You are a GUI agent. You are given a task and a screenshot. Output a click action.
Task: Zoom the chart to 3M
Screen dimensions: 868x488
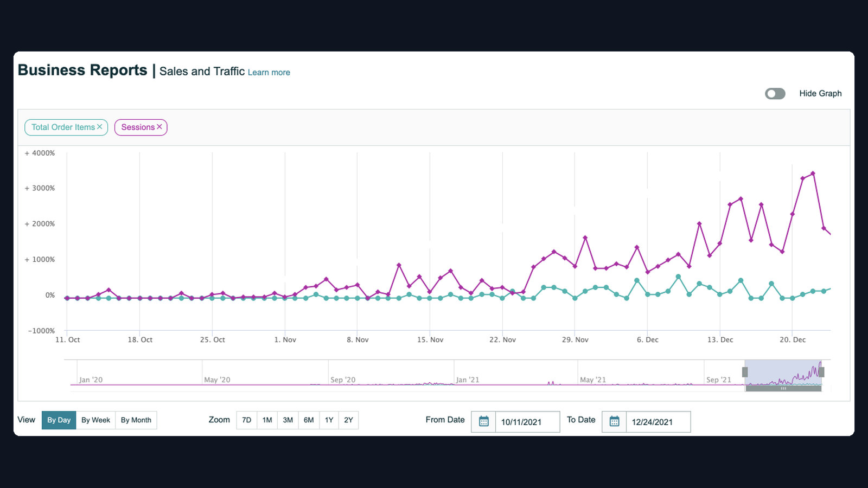click(x=288, y=420)
